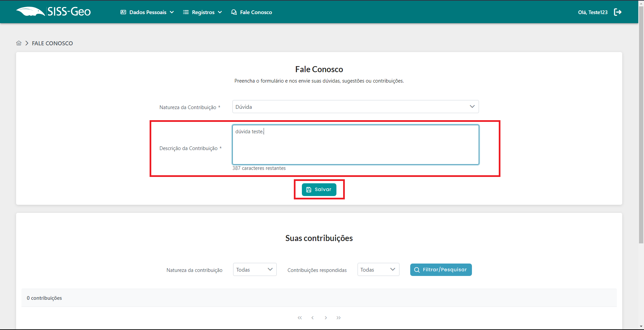Go to the first page of contributions
The height and width of the screenshot is (330, 644).
coord(300,318)
